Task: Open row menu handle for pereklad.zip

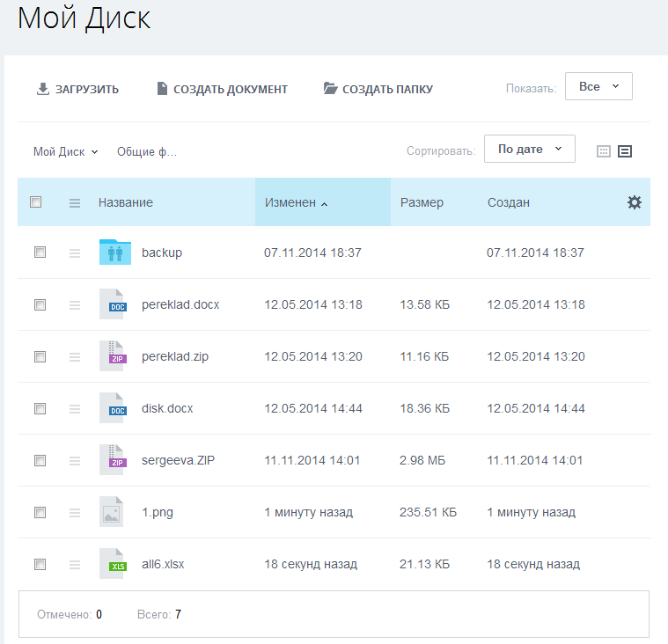Action: click(x=75, y=357)
